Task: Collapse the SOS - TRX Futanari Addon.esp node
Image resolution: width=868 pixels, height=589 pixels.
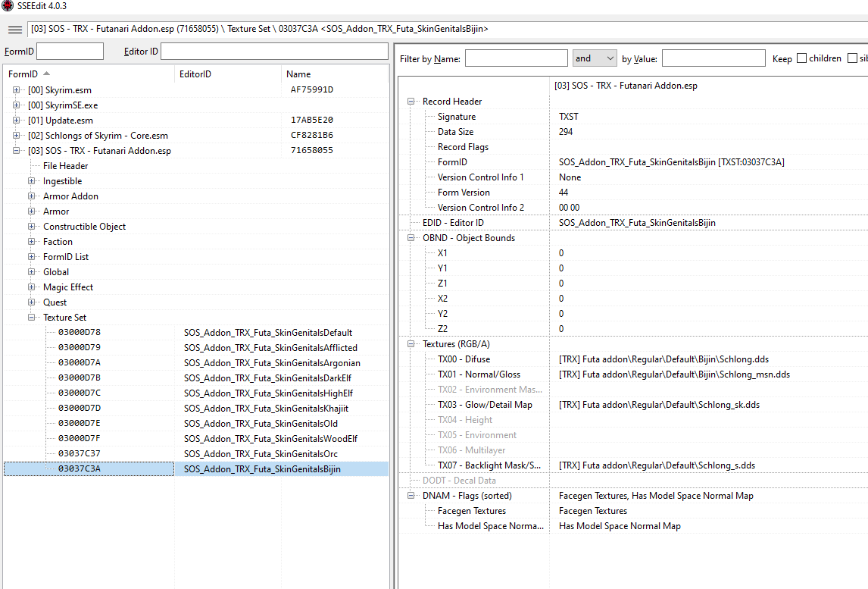Action: point(16,150)
